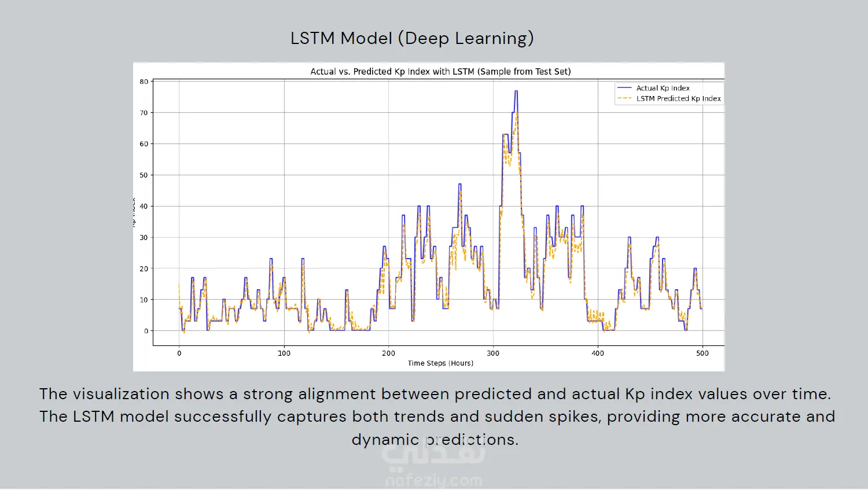The width and height of the screenshot is (868, 490).
Task: Click the y-axis tick label "30"
Action: 144,238
